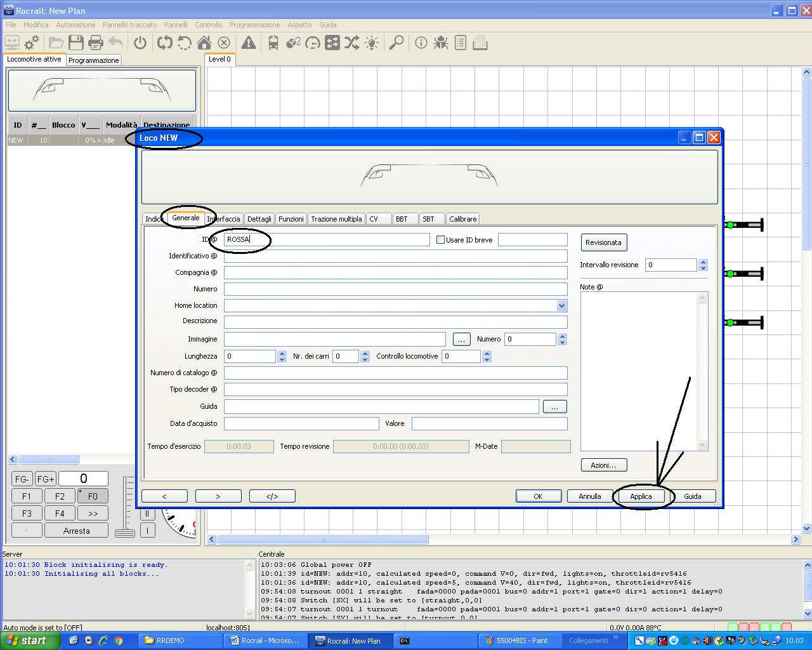The height and width of the screenshot is (650, 812).
Task: Increase Lunghezza spinner value
Action: tap(282, 353)
